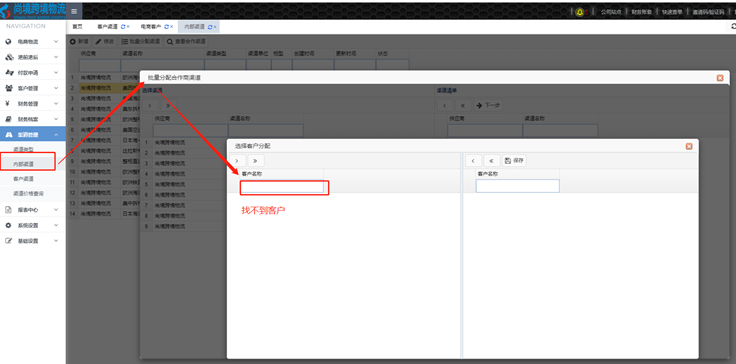The image size is (736, 364).
Task: Click 渠道名称 filter field under 选择渠道
Action: (x=266, y=131)
